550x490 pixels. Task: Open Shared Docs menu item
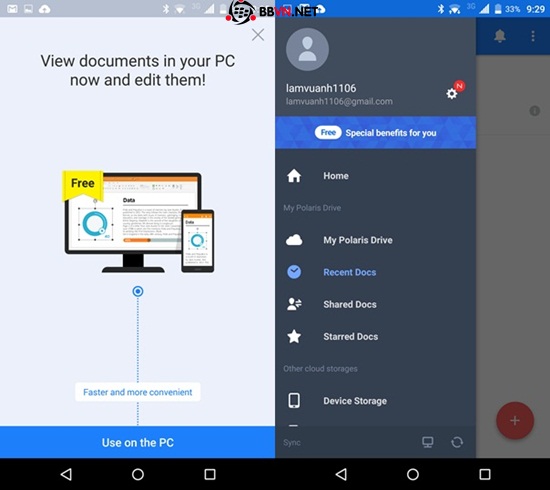(x=375, y=304)
